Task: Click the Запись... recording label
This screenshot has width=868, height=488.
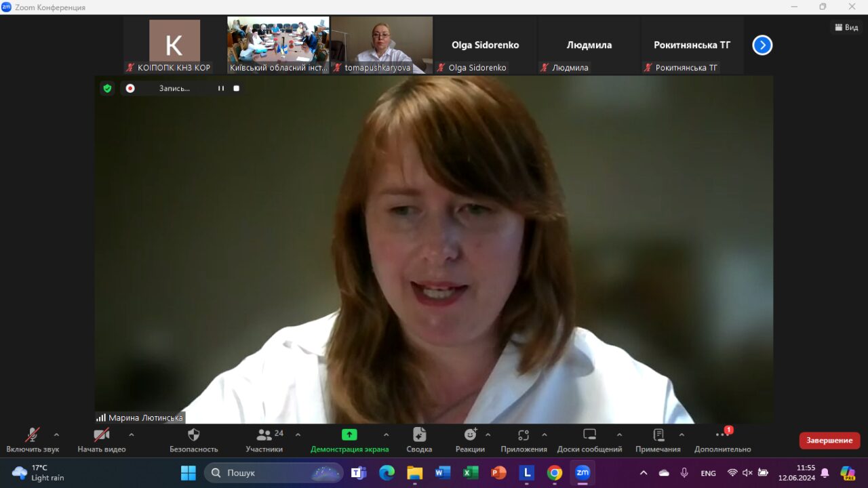Action: tap(174, 88)
